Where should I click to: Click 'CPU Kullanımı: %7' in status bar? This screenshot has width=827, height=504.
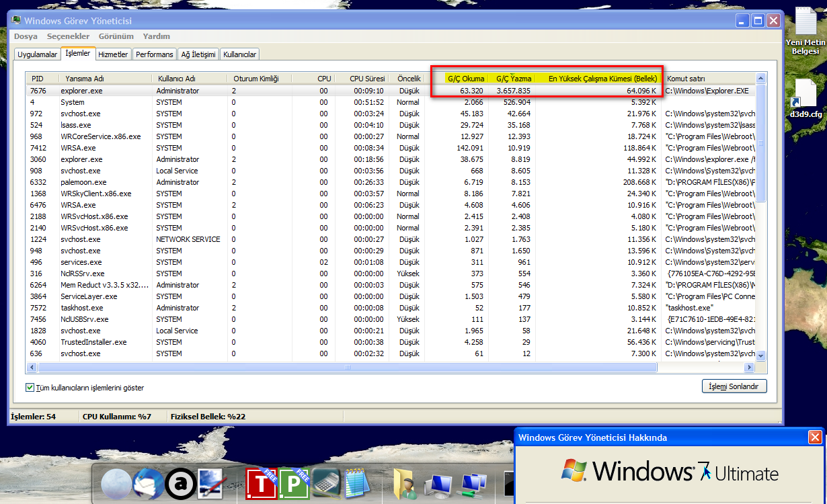pos(117,417)
